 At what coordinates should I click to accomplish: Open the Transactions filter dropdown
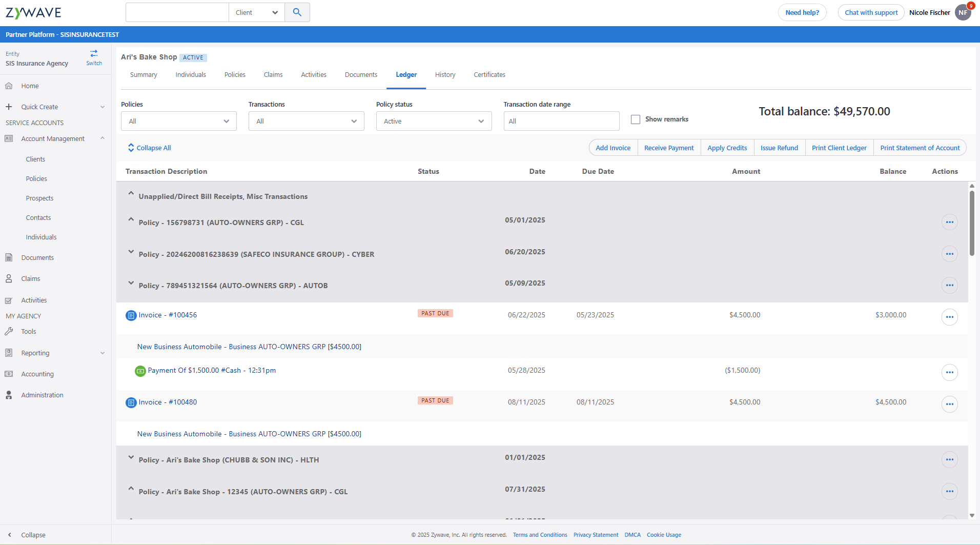coord(306,121)
